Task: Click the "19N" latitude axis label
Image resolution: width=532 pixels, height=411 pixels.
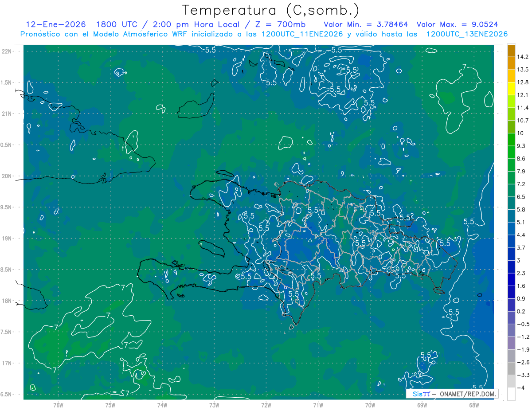Action: (x=6, y=239)
